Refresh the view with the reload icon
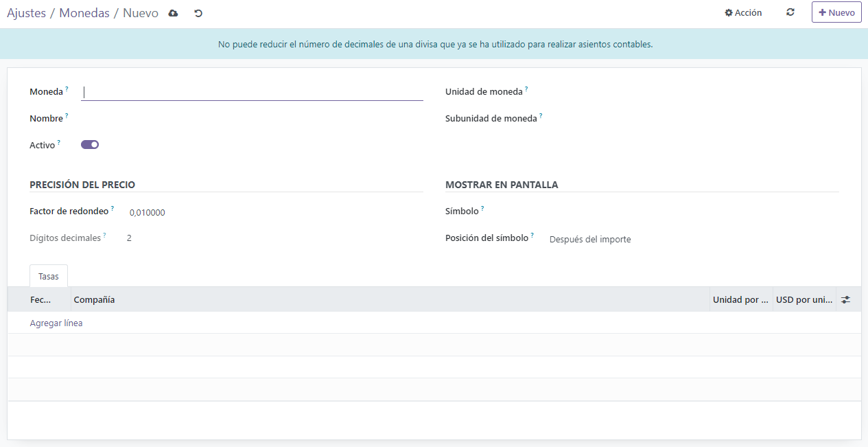The image size is (868, 447). (x=790, y=12)
